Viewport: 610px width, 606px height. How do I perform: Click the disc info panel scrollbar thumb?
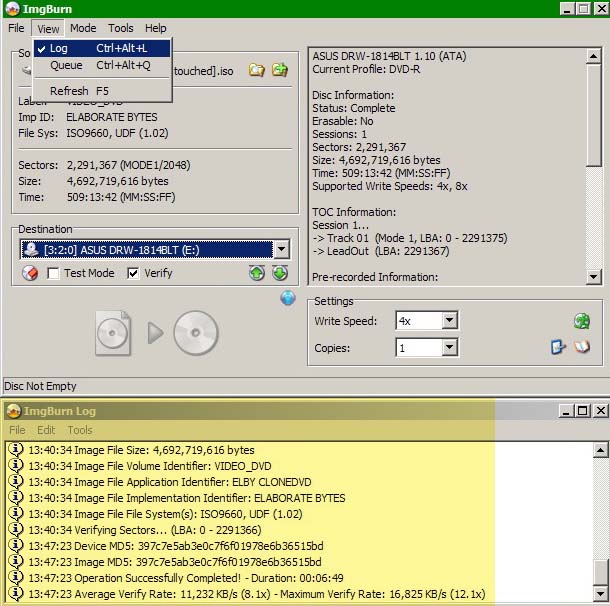coord(593,115)
